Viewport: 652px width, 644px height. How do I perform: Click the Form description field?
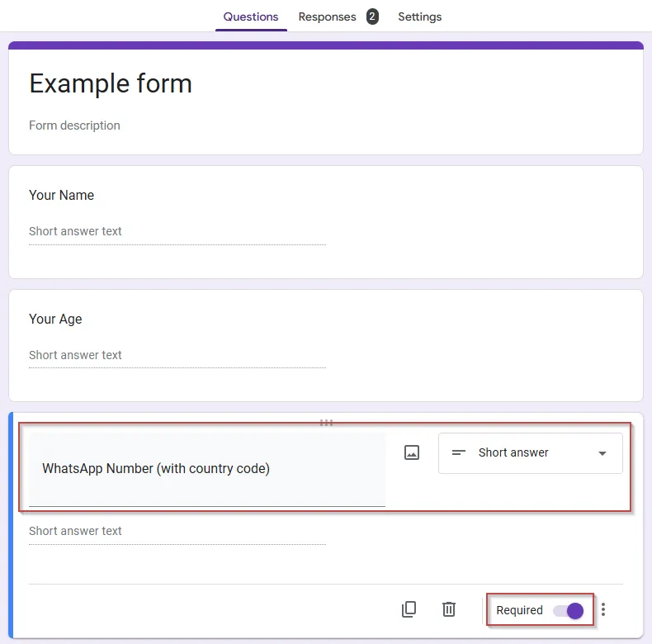click(74, 125)
